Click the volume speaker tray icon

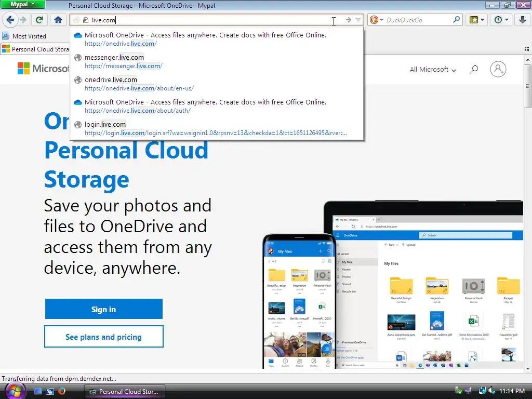[x=491, y=391]
